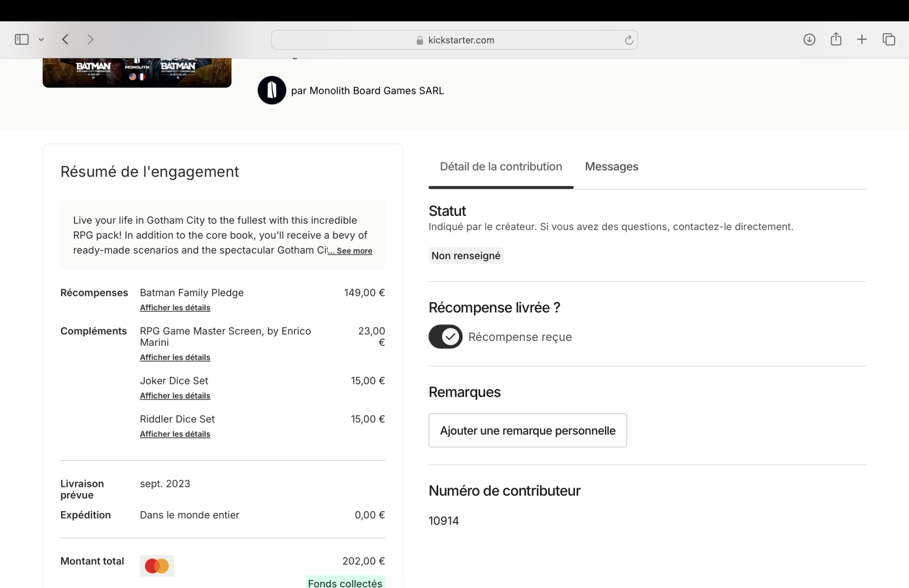Show details for Riddler Dice Set
Image resolution: width=909 pixels, height=588 pixels.
coord(175,434)
